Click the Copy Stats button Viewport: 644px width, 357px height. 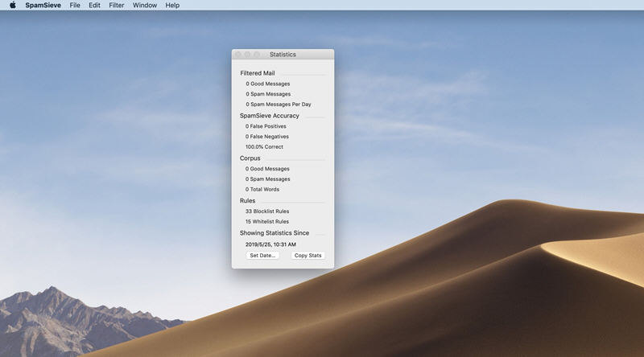tap(308, 255)
